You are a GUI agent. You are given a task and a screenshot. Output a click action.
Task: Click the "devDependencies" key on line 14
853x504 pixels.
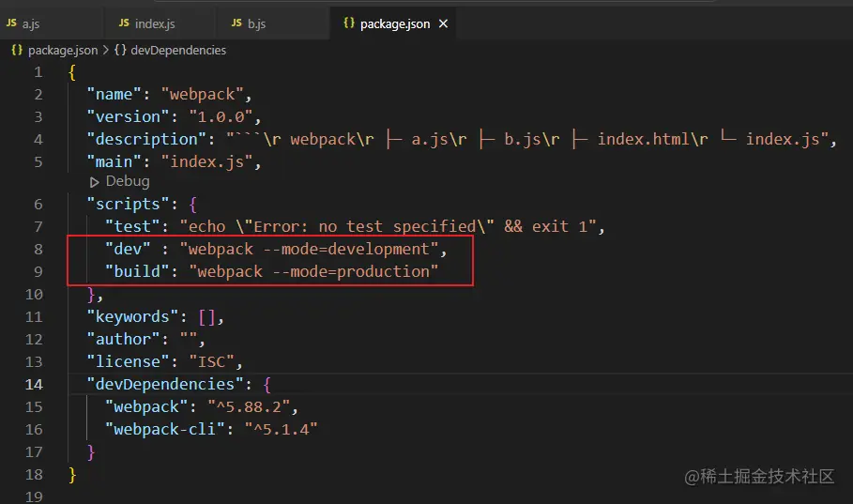coord(165,384)
